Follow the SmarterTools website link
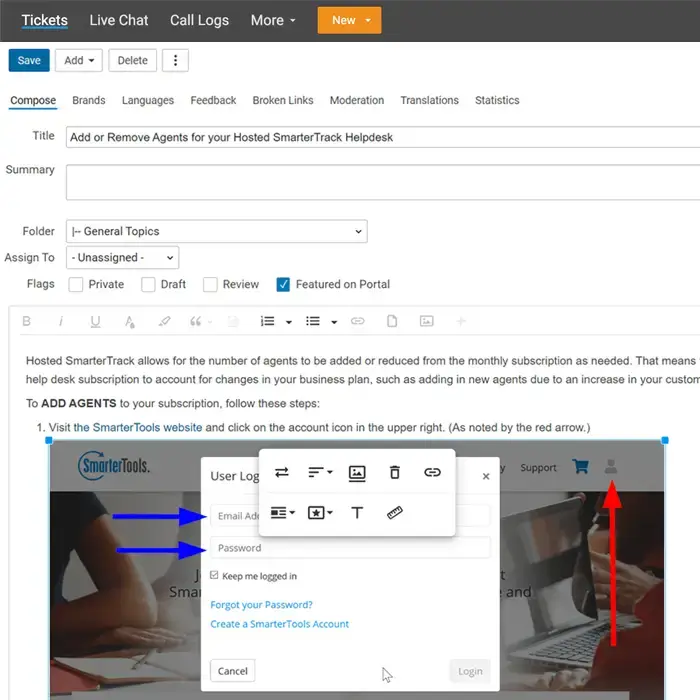 [138, 428]
